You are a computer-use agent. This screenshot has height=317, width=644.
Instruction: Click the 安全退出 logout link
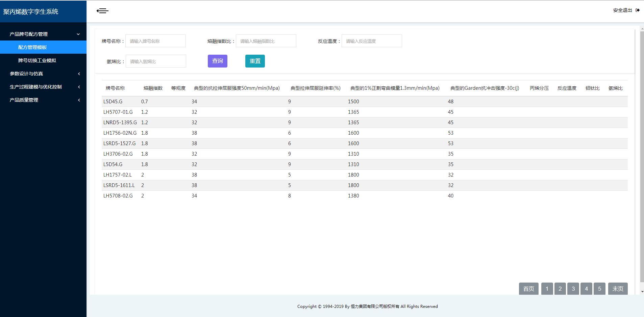(622, 10)
